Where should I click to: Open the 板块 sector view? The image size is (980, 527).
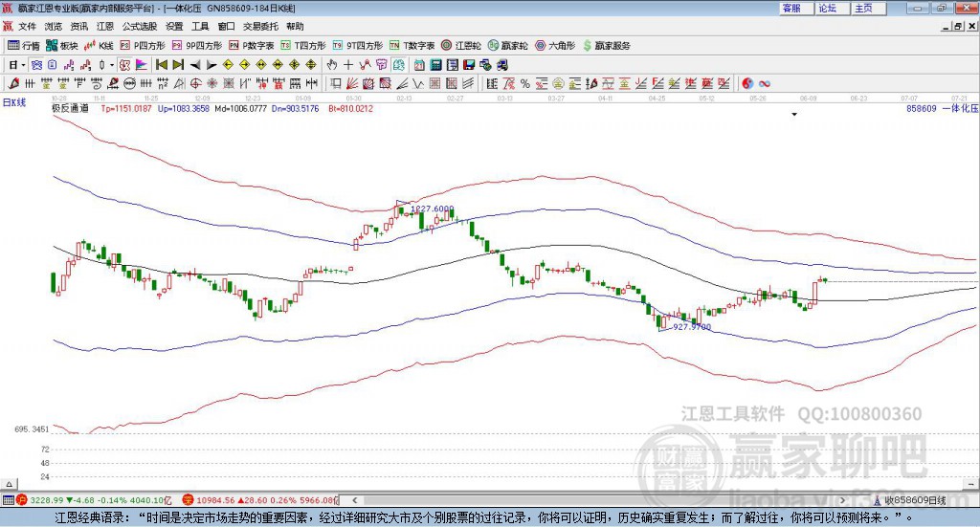[x=62, y=46]
